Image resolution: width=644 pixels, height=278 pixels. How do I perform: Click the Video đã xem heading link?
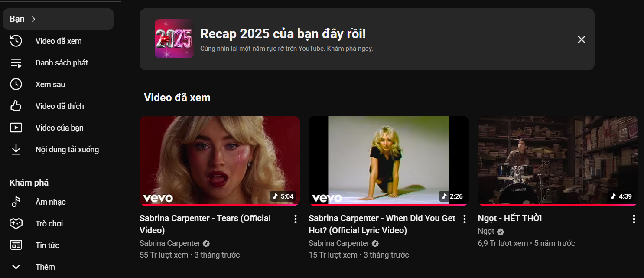(x=177, y=98)
